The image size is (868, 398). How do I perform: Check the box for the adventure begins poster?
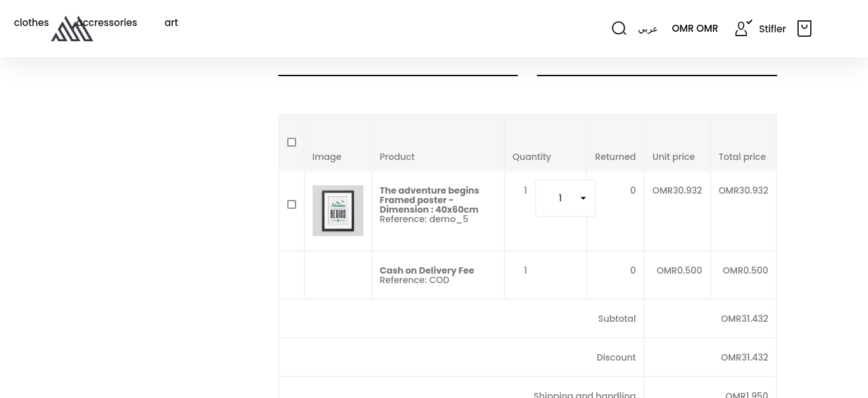tap(292, 204)
